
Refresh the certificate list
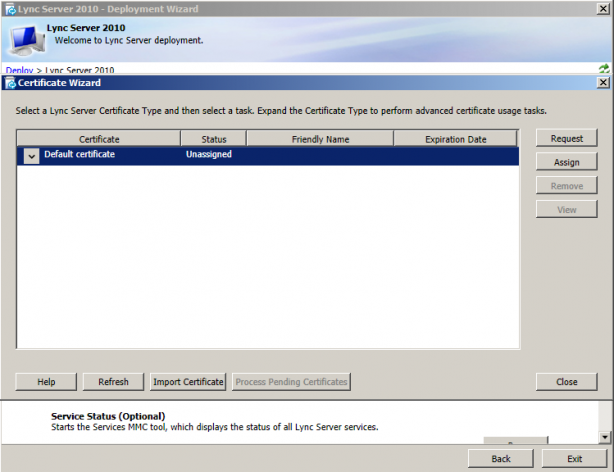[113, 382]
